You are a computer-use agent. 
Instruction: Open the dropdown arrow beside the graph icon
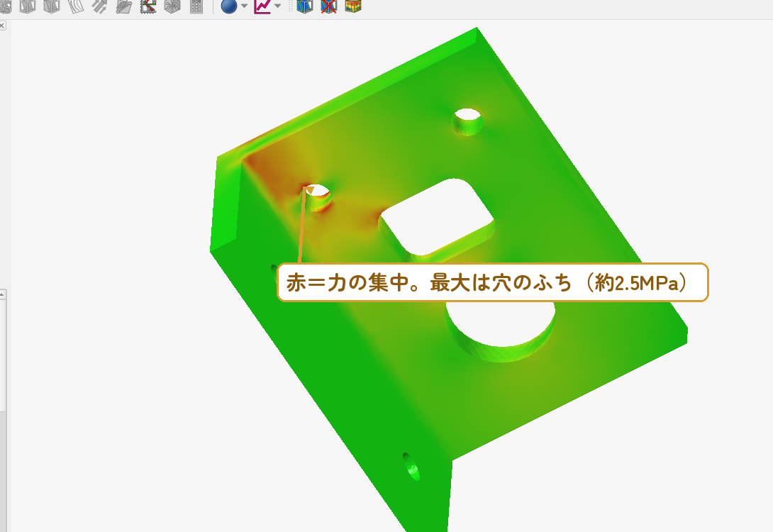click(x=277, y=6)
